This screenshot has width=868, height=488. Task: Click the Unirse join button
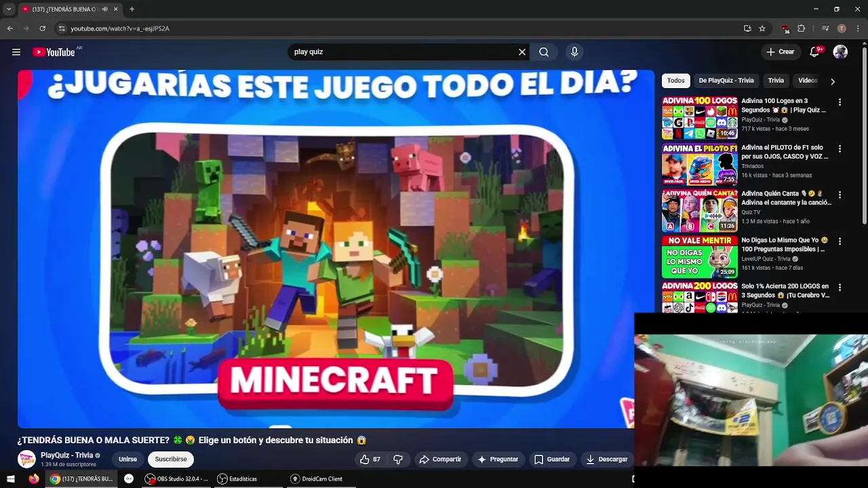click(127, 460)
